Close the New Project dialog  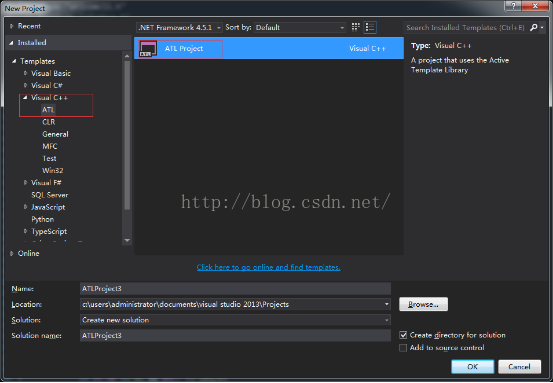point(535,6)
